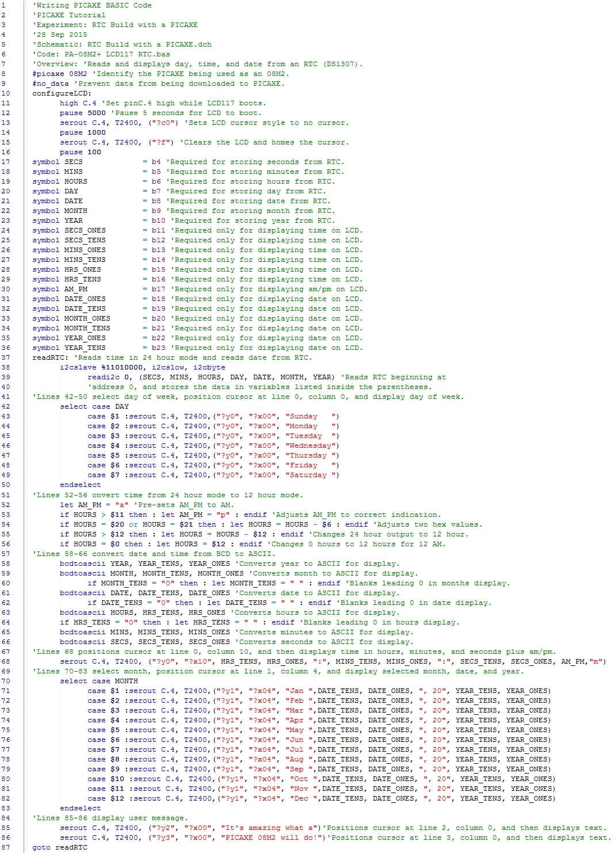Click the "PICAXE 08M2 will do!" string

tap(274, 837)
